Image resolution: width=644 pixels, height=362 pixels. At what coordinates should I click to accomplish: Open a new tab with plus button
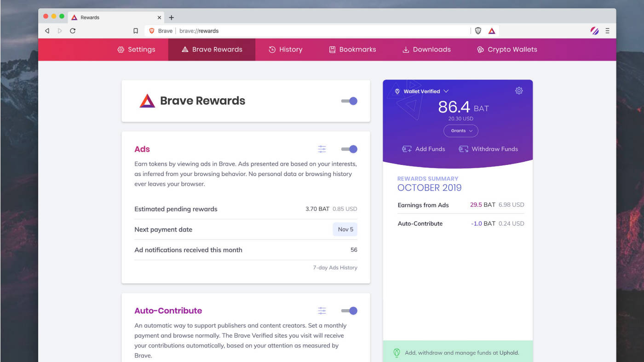(171, 17)
